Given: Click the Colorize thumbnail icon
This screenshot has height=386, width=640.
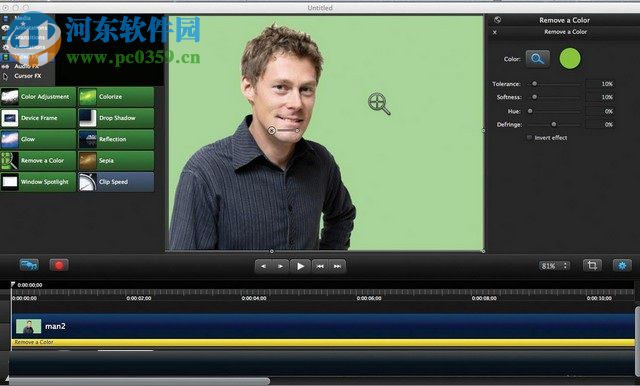Looking at the screenshot, I should point(88,97).
